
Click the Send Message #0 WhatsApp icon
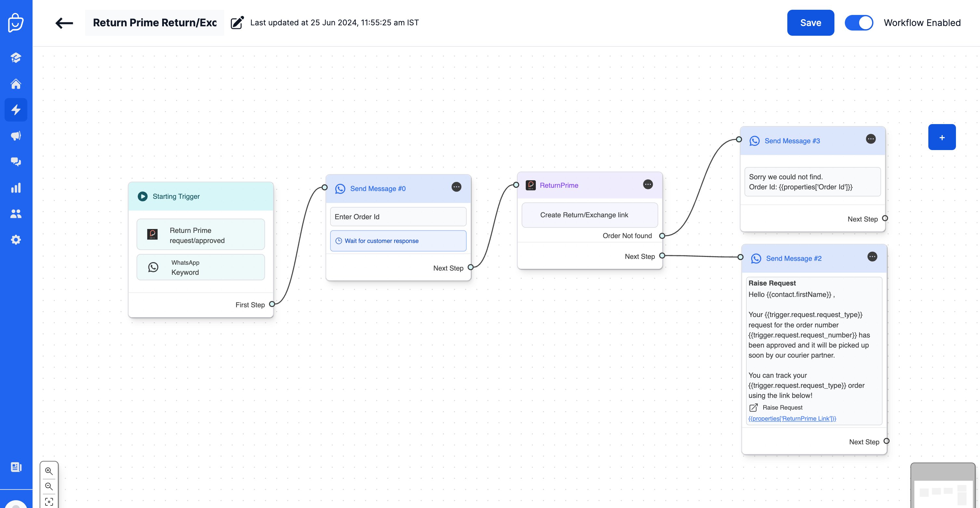coord(340,189)
